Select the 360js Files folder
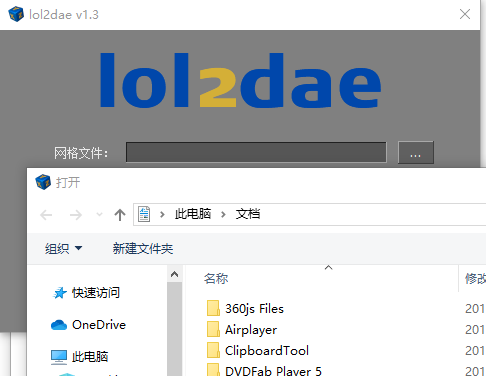Viewport: 486px width, 376px height. point(254,309)
